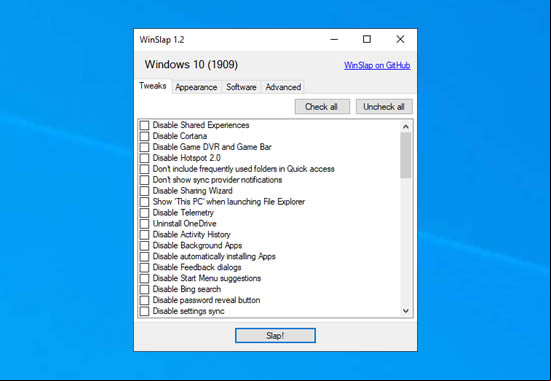Click the tweaks list scrollbar thumb
551x381 pixels.
pos(406,155)
